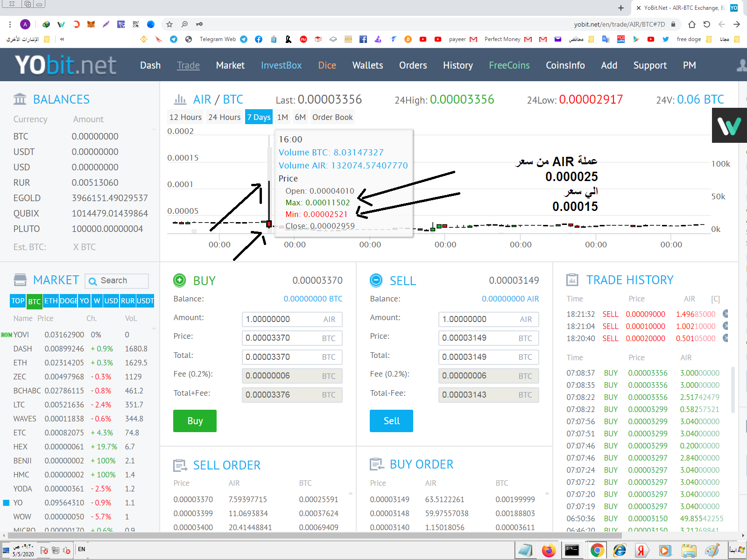Bookmark this page with the star icon
This screenshot has width=747, height=560.
point(169,24)
